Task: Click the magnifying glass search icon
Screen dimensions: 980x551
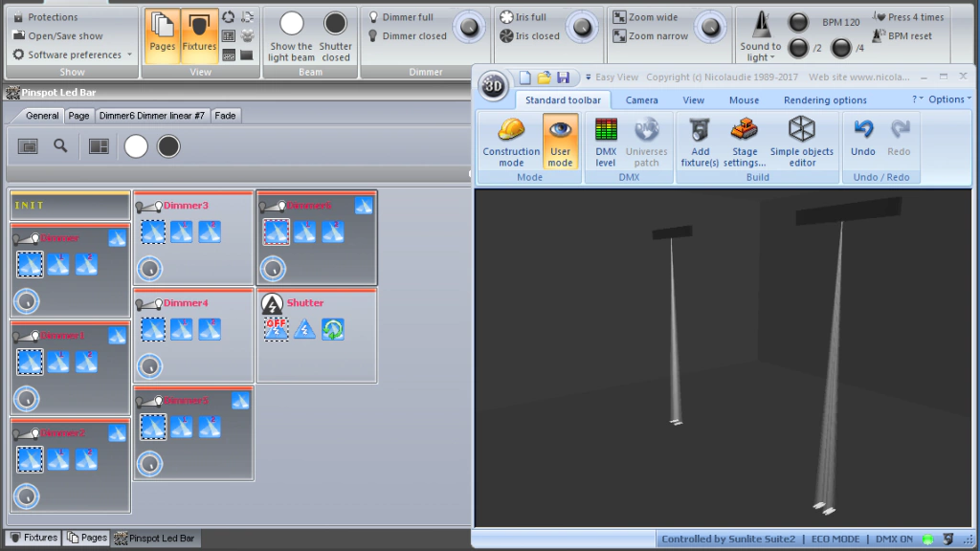Action: [60, 145]
